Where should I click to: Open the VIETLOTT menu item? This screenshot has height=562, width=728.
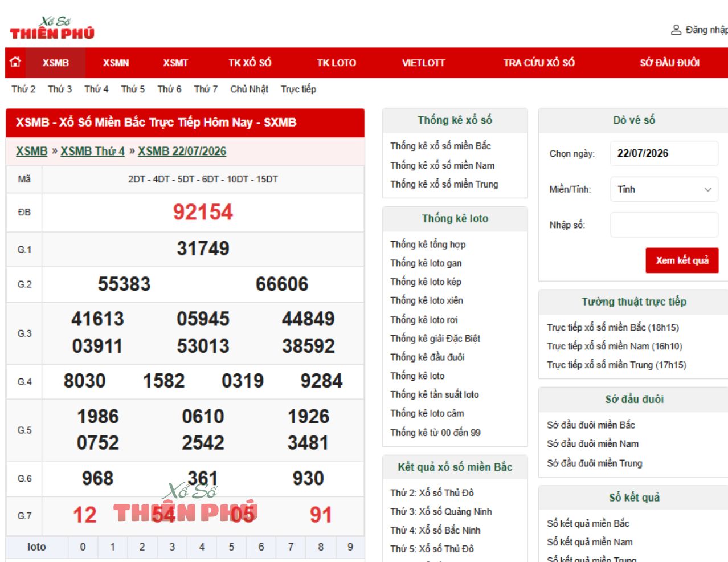coord(423,63)
